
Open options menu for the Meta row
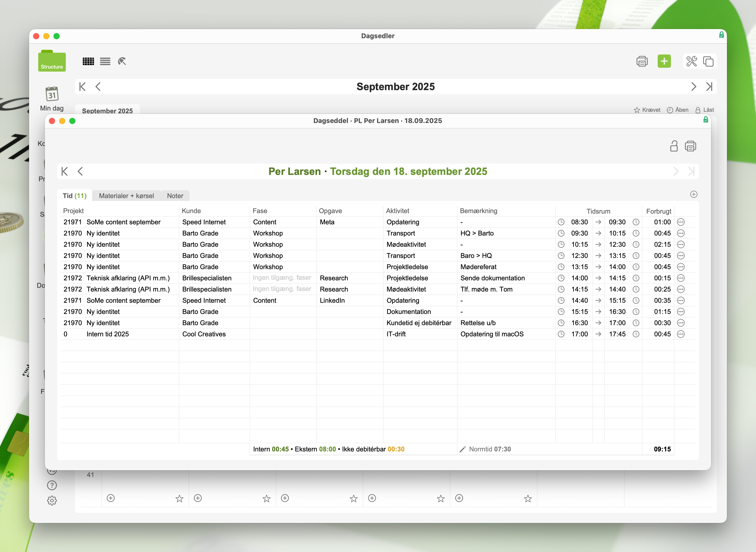pyautogui.click(x=680, y=222)
